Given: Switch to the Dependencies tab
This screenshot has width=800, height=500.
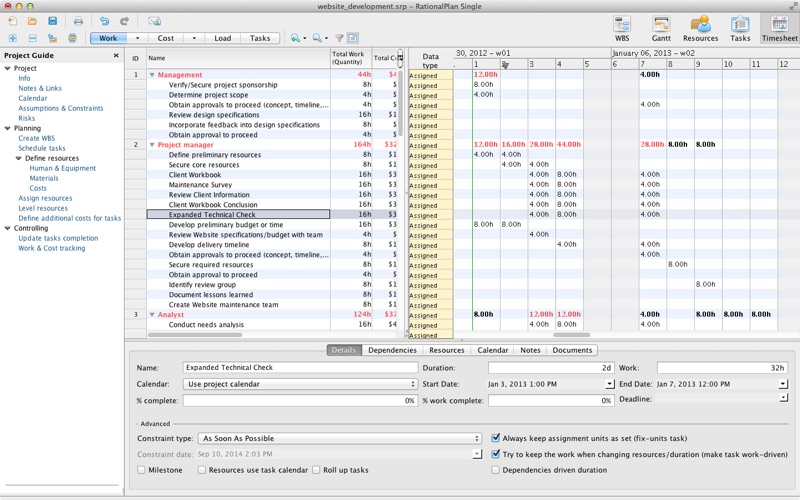Looking at the screenshot, I should [392, 350].
